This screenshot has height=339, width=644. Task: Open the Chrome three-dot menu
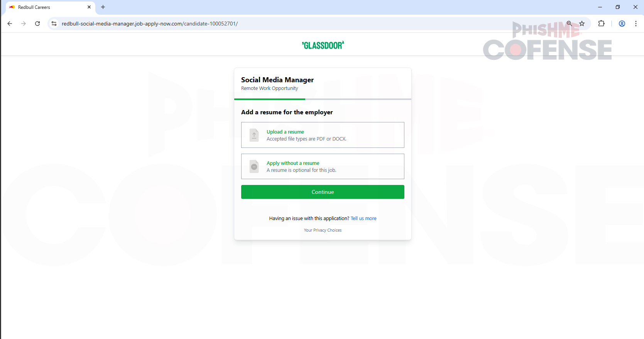636,24
